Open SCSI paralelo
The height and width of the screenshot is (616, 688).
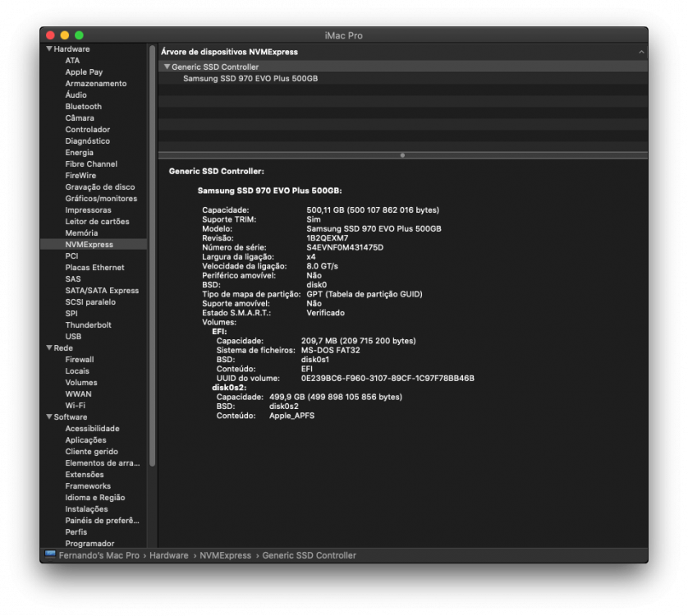pyautogui.click(x=90, y=302)
